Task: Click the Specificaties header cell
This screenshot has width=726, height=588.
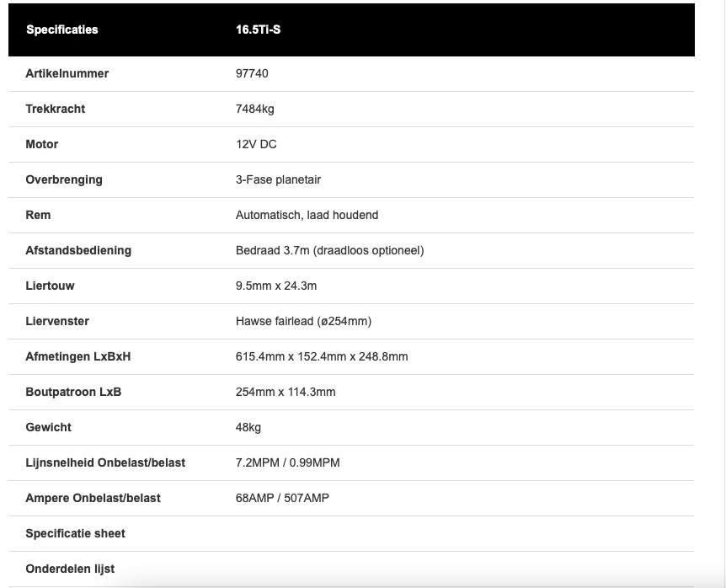Action: click(61, 29)
